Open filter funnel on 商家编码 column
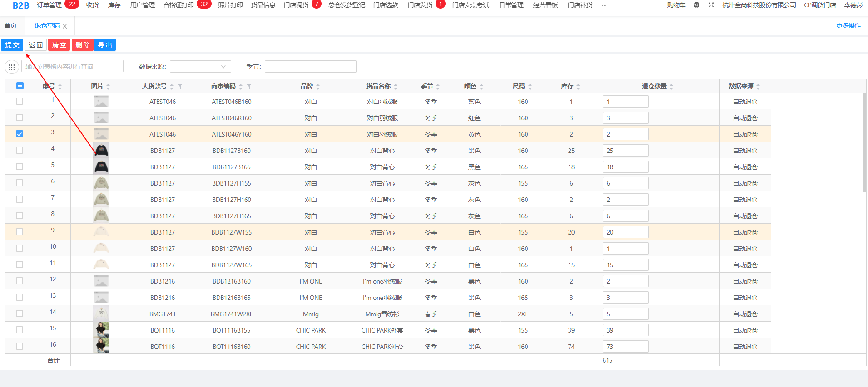The image size is (868, 387). pos(249,87)
